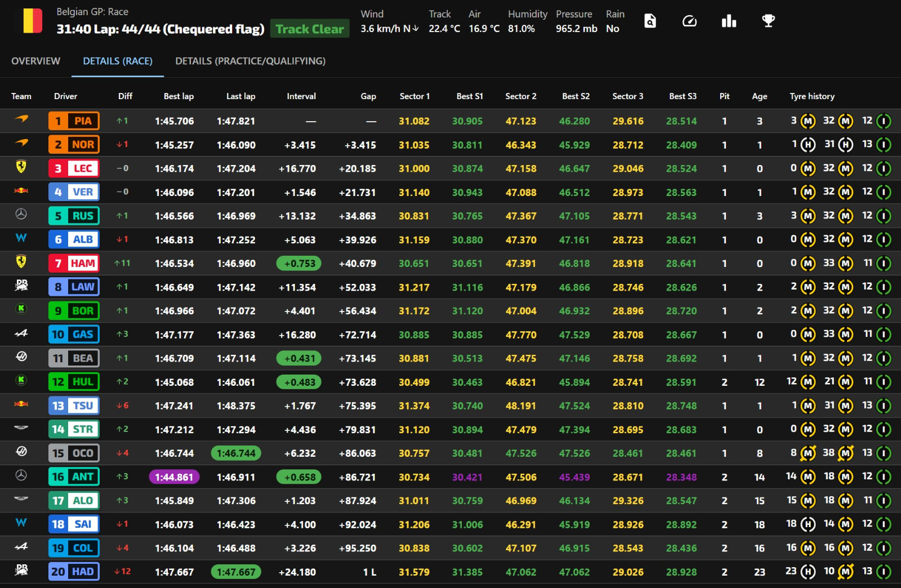The width and height of the screenshot is (901, 588).
Task: Click the Belgian flag icon
Action: pos(32,21)
